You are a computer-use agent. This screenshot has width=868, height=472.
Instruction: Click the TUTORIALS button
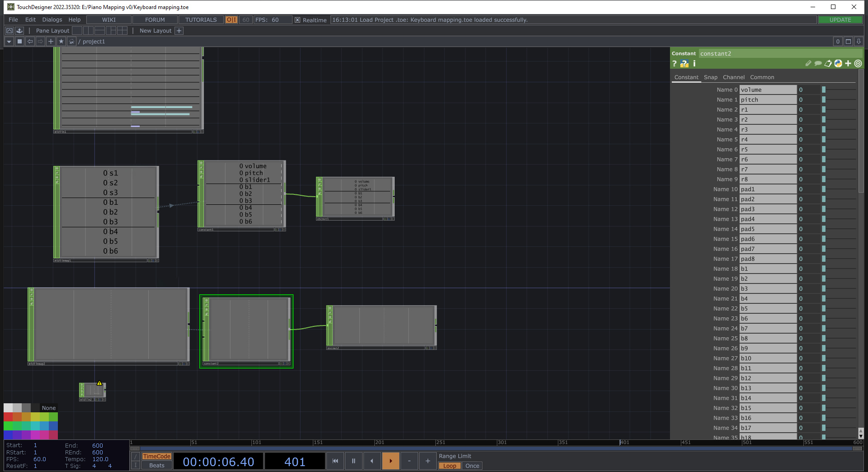(201, 20)
